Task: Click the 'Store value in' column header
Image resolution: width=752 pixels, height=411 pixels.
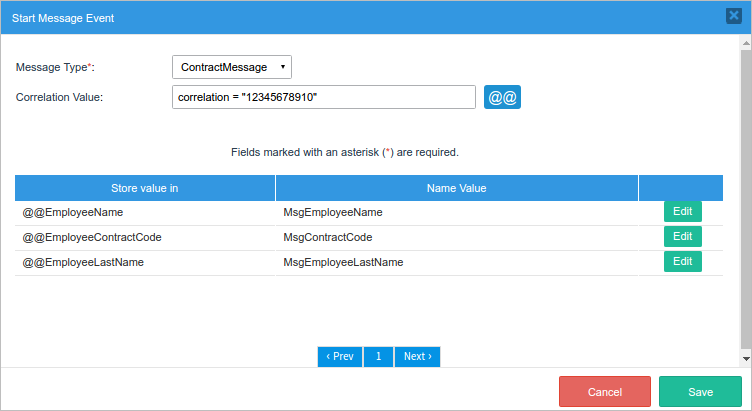Action: point(145,188)
